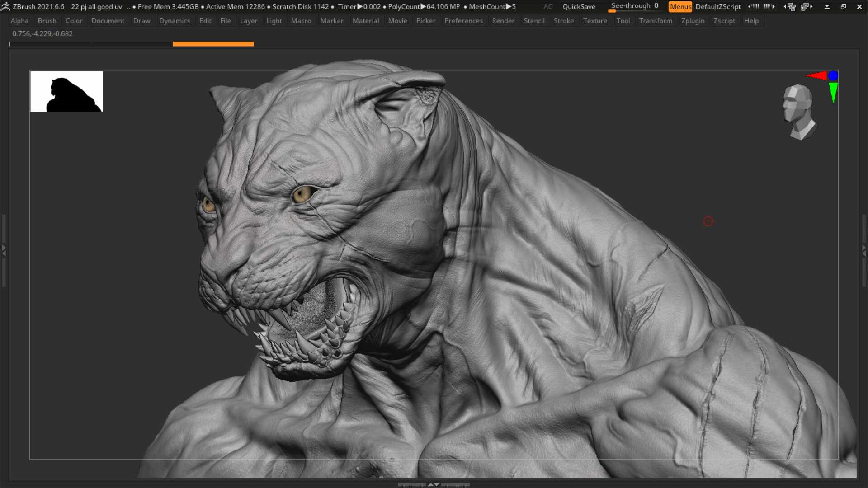
Task: Click the QuickSave button
Action: tap(579, 6)
